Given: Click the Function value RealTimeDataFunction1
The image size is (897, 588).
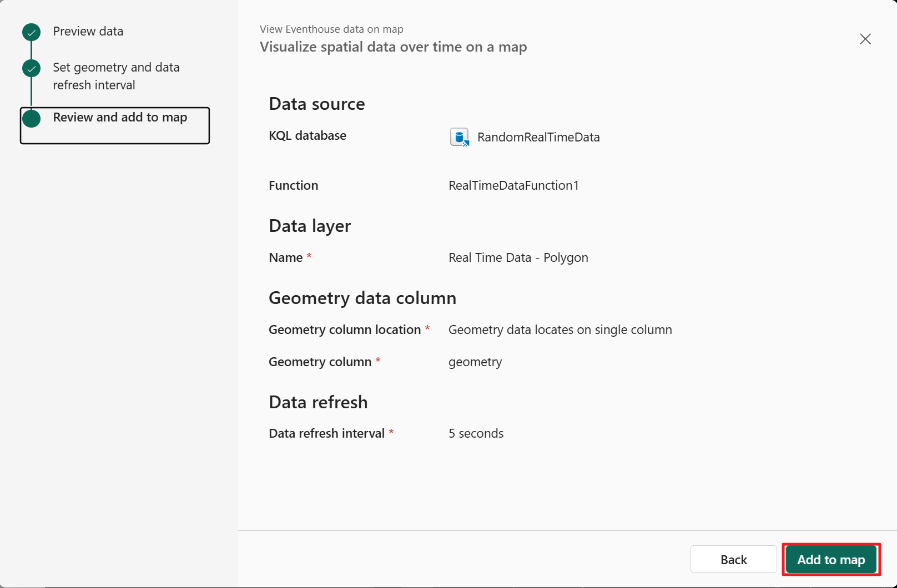Looking at the screenshot, I should click(514, 185).
